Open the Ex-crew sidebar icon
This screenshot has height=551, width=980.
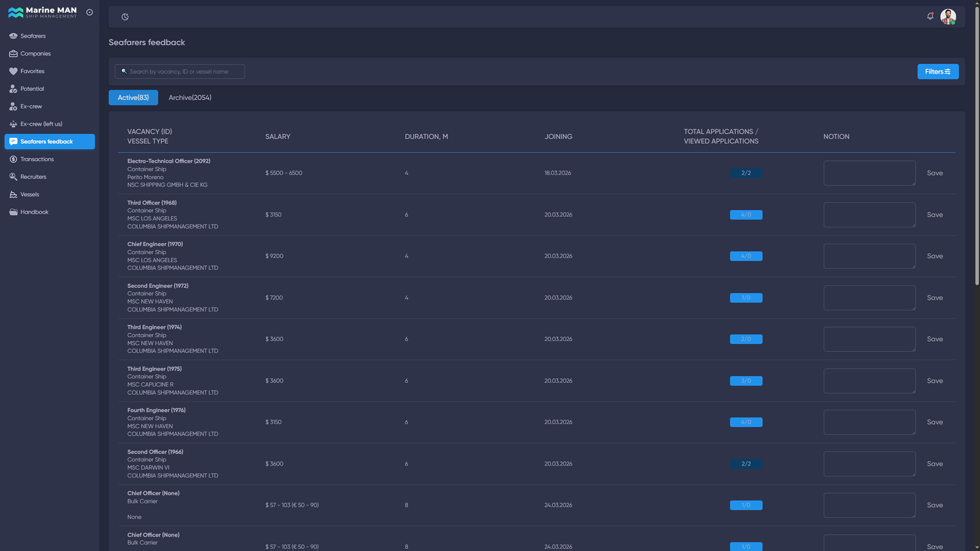click(13, 107)
